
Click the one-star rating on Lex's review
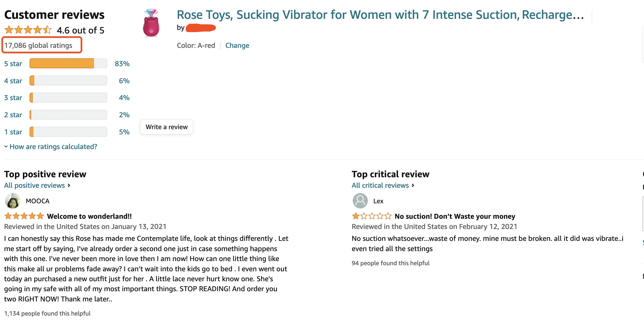pyautogui.click(x=371, y=216)
